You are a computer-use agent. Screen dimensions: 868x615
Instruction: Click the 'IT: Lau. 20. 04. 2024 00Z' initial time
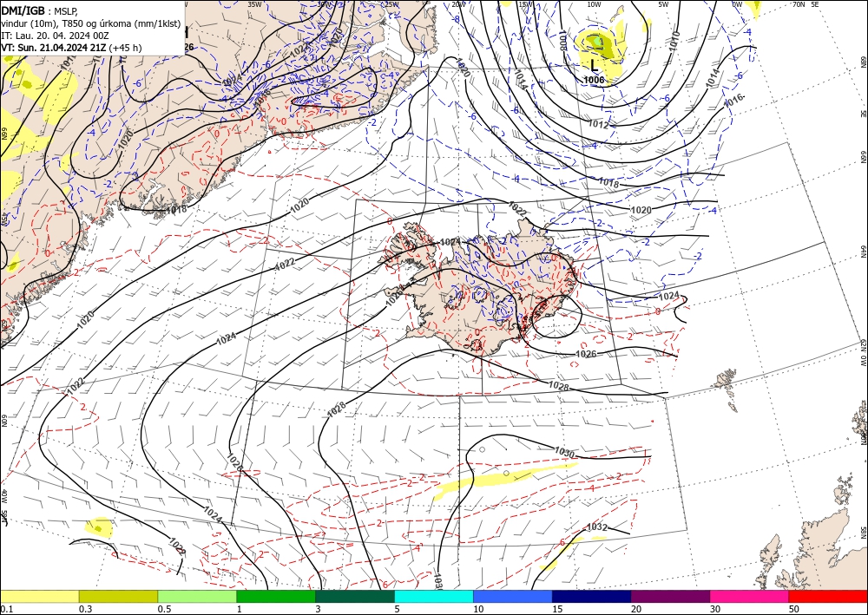pos(55,36)
